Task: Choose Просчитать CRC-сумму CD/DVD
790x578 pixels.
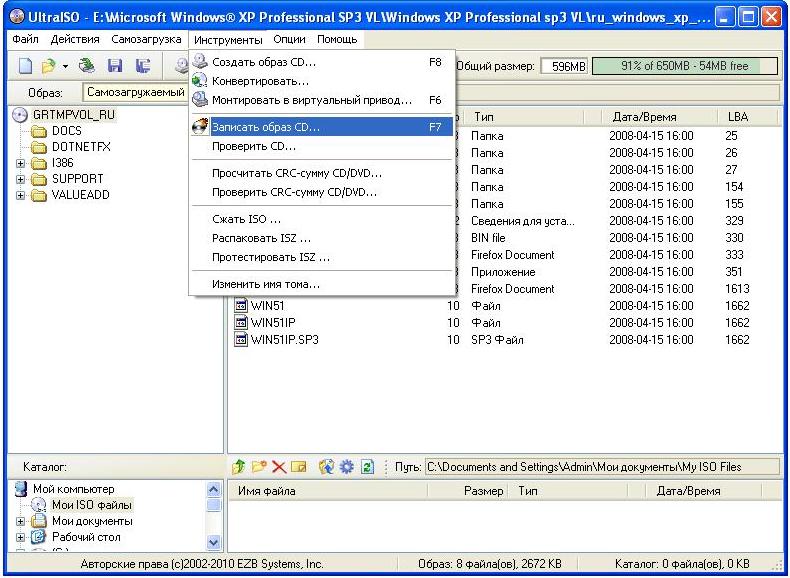Action: tap(321, 173)
